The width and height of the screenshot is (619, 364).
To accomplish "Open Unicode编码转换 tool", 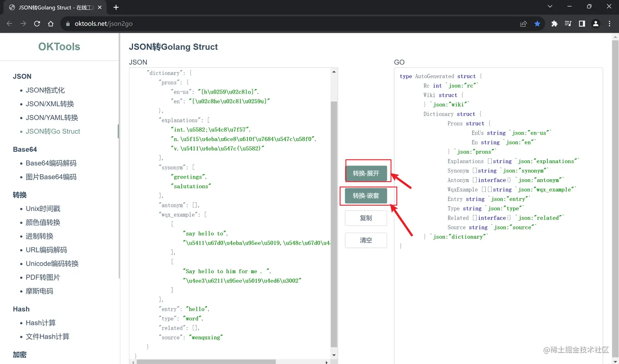I will click(x=52, y=263).
